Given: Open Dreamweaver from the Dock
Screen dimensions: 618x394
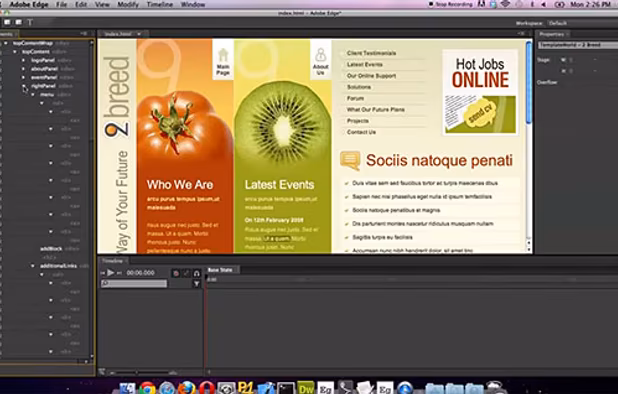Looking at the screenshot, I should [x=305, y=388].
